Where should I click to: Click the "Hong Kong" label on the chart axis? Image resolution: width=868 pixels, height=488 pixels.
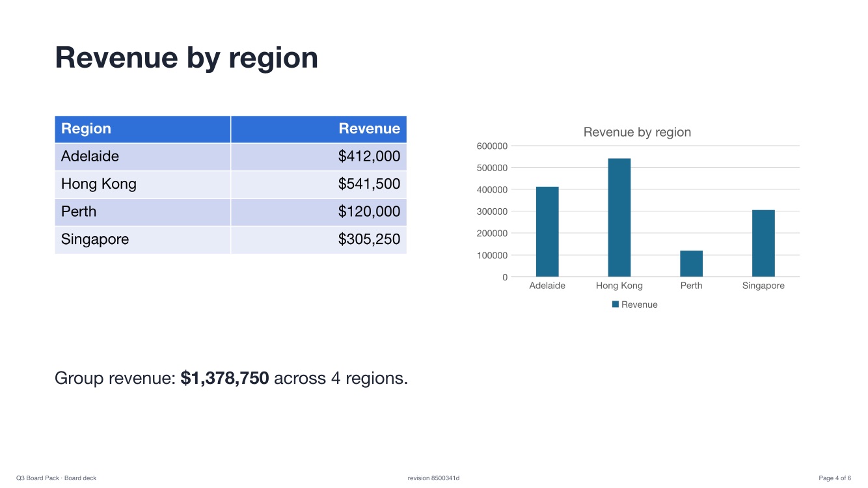[619, 286]
